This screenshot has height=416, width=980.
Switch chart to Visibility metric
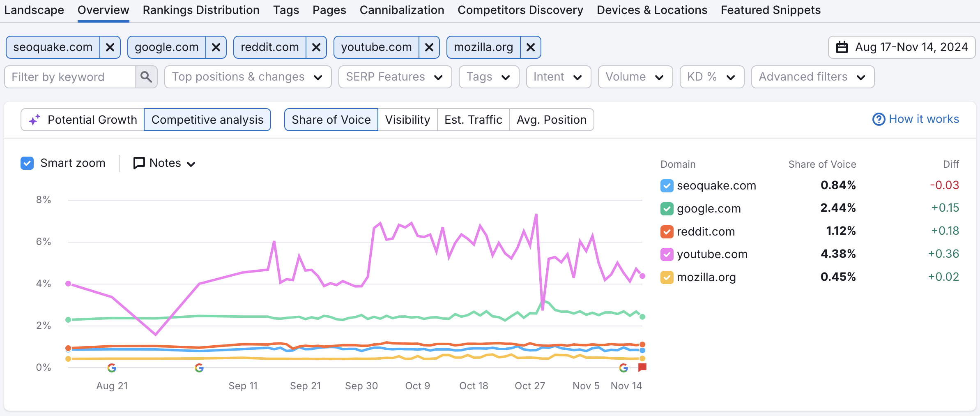pos(408,120)
